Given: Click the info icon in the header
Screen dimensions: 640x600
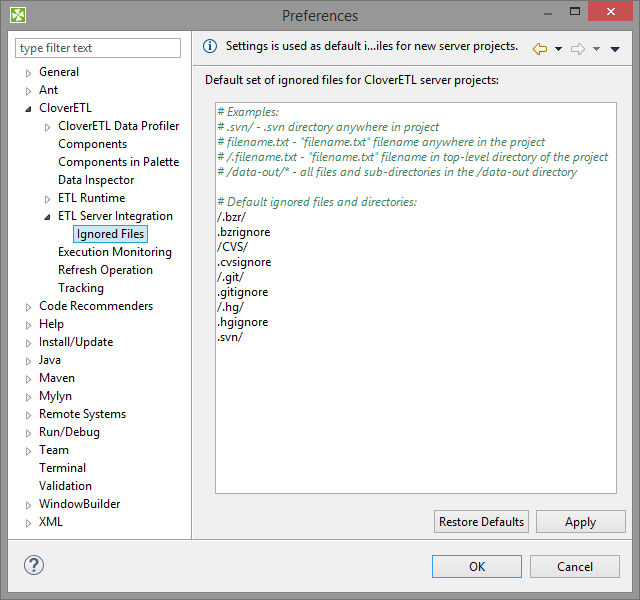Looking at the screenshot, I should coord(210,46).
